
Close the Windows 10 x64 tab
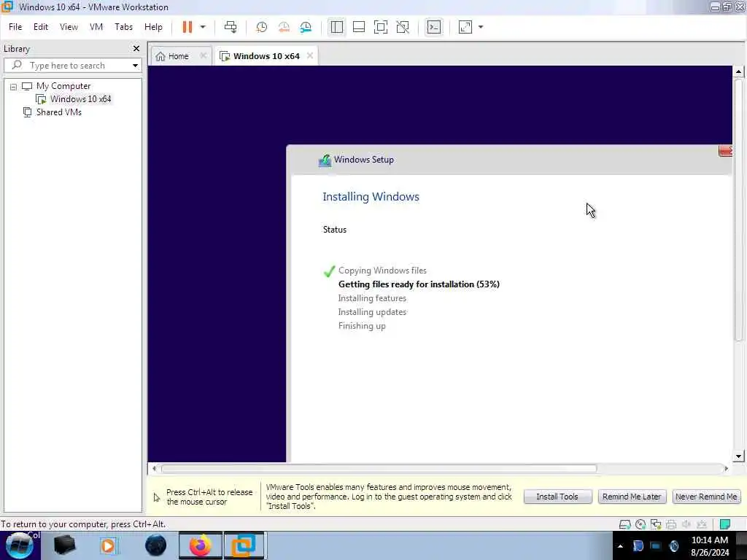[310, 55]
